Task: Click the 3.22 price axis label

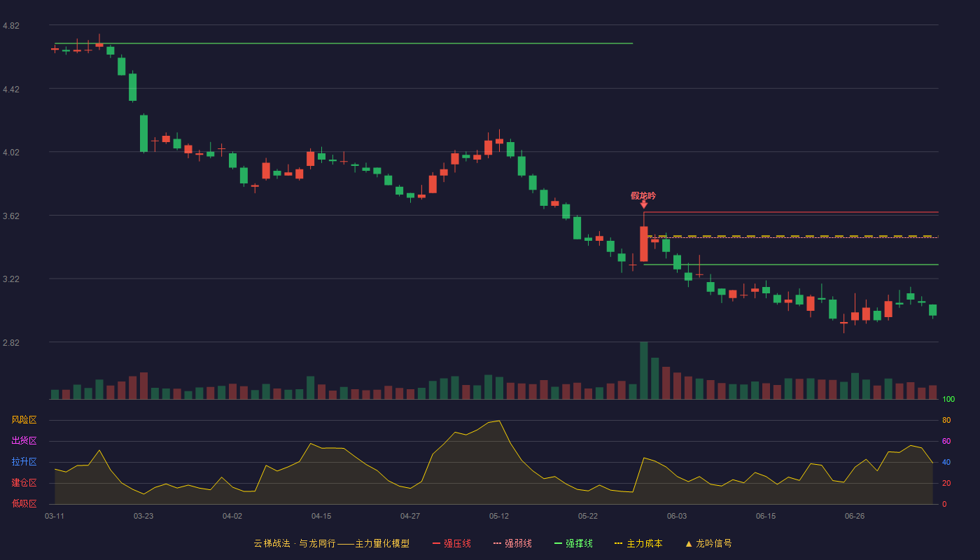Action: tap(11, 279)
